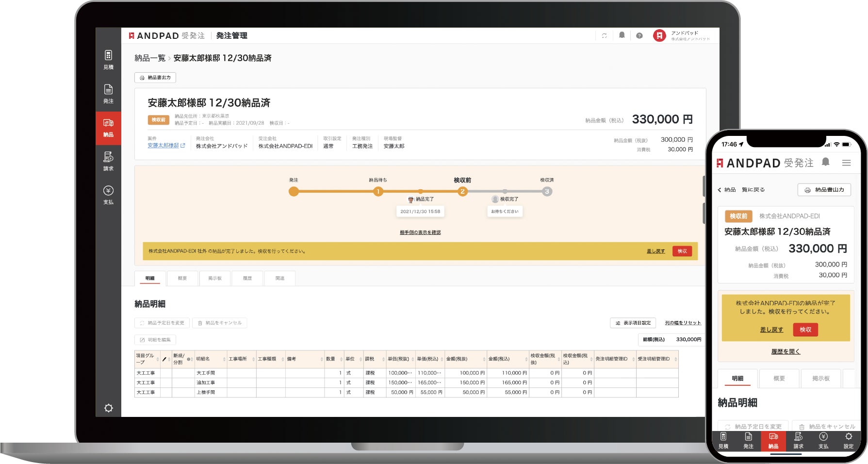Switch to 掲示板 tab on laptop
The height and width of the screenshot is (464, 868).
click(x=215, y=278)
